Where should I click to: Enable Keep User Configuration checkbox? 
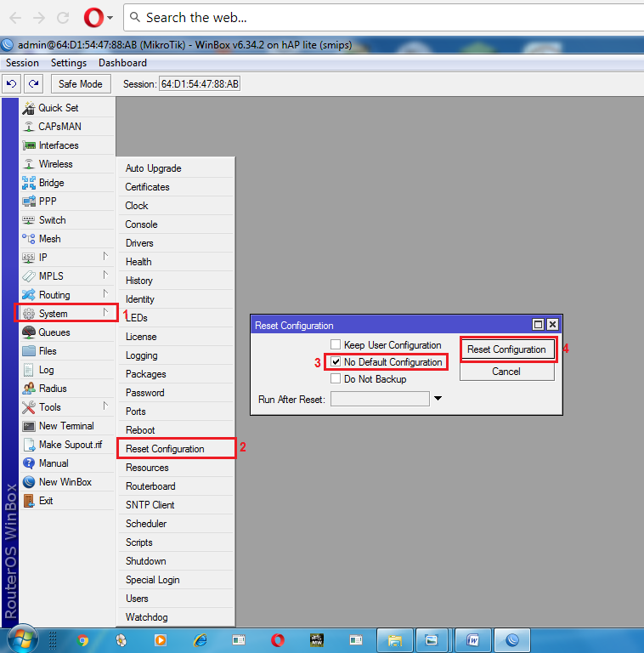click(x=336, y=345)
